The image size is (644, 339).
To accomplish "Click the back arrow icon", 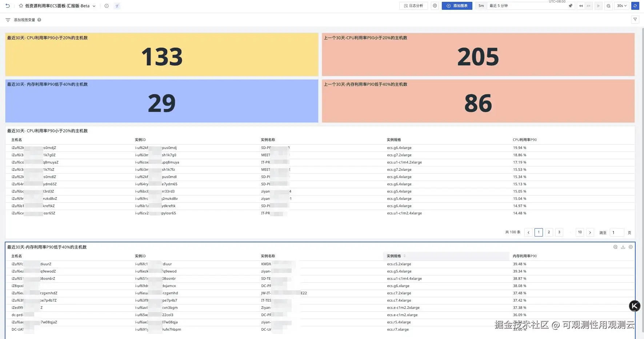I will (8, 6).
